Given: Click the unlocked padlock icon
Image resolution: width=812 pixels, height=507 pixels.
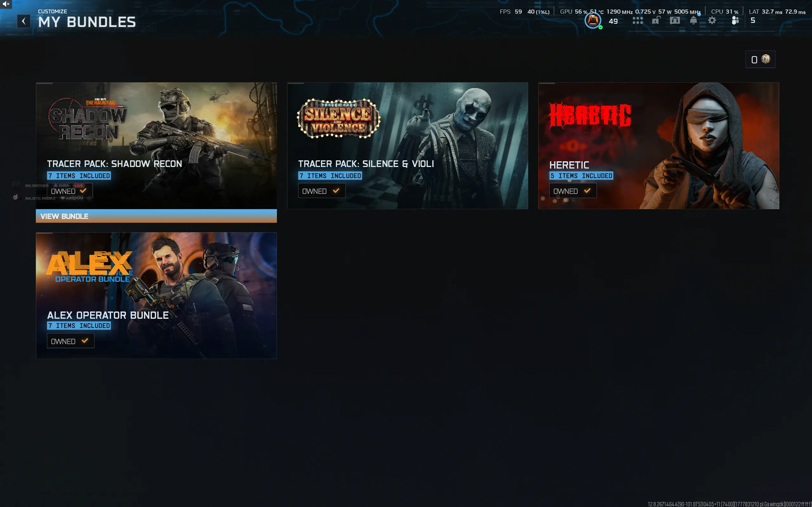Looking at the screenshot, I should (x=656, y=21).
